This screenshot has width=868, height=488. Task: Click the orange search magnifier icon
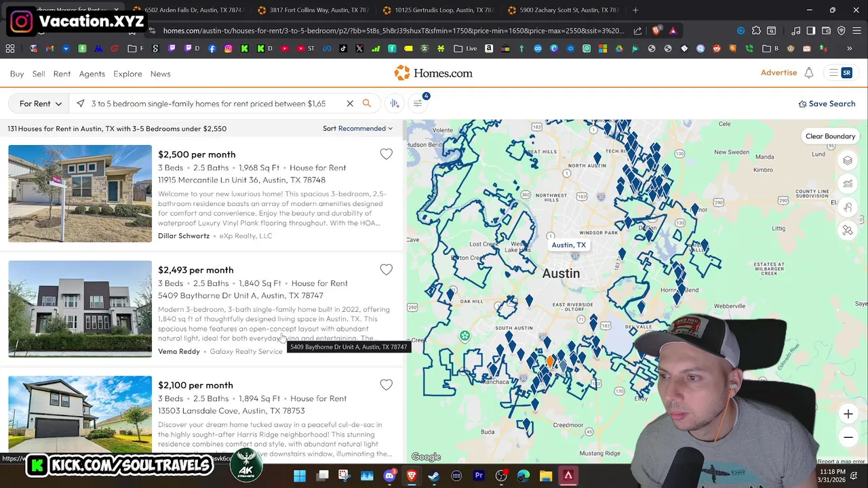(x=367, y=104)
